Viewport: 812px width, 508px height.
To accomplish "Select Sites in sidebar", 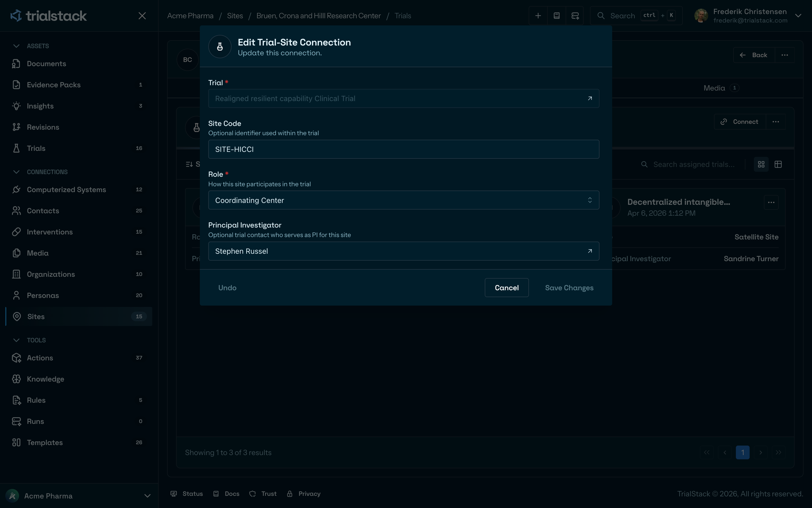I will (79, 316).
